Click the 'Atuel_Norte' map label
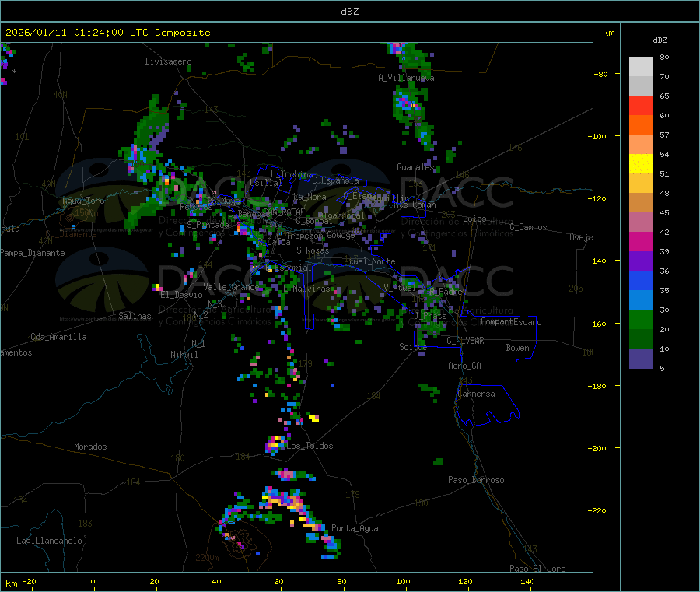This screenshot has height=592, width=700. coord(369,261)
